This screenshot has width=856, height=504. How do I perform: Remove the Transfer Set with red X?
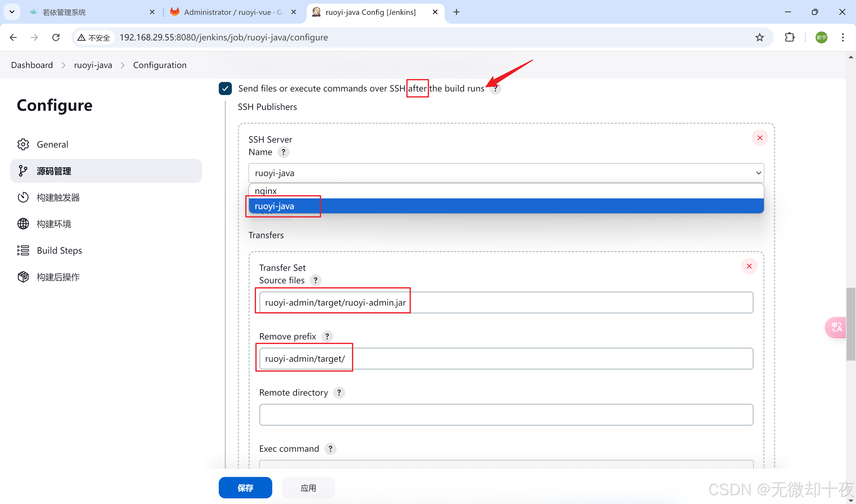749,266
